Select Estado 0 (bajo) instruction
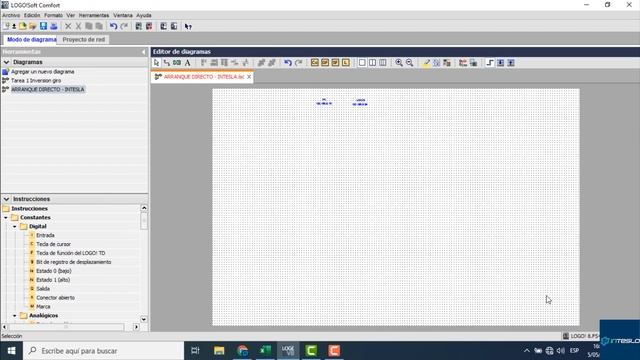 pos(53,271)
